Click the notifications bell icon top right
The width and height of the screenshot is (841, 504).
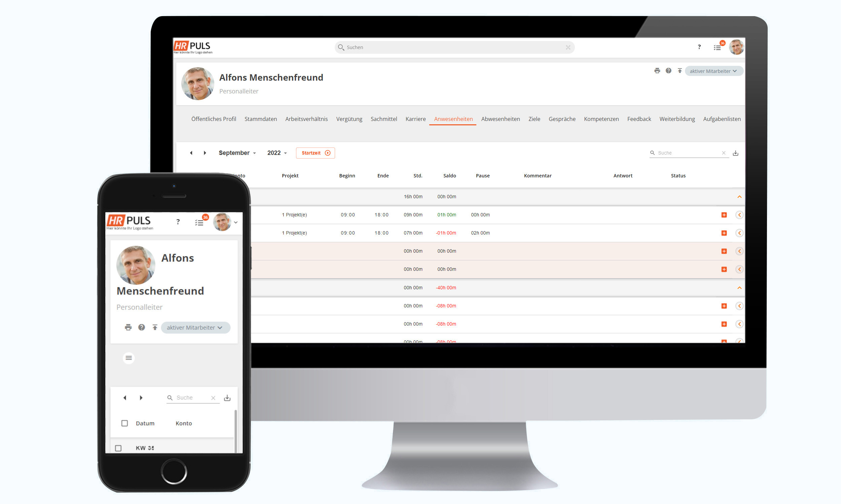[x=719, y=47]
